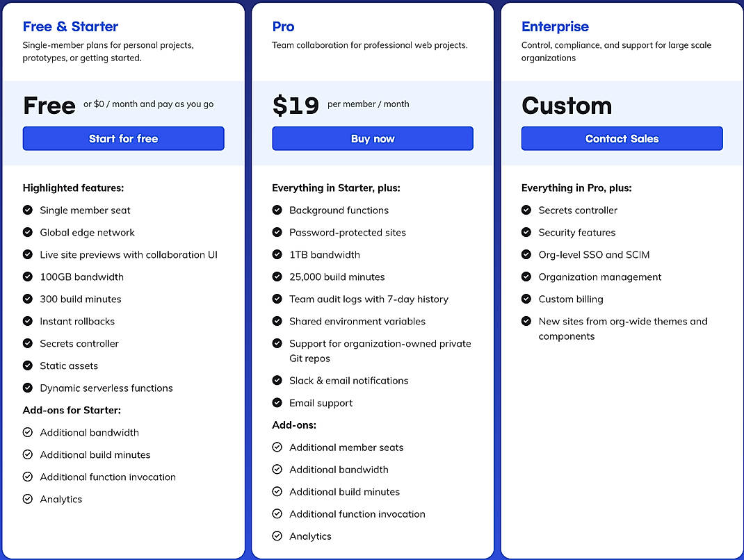The image size is (744, 560).
Task: Click "Team audit logs with 7-day history" feature
Action: tap(369, 299)
